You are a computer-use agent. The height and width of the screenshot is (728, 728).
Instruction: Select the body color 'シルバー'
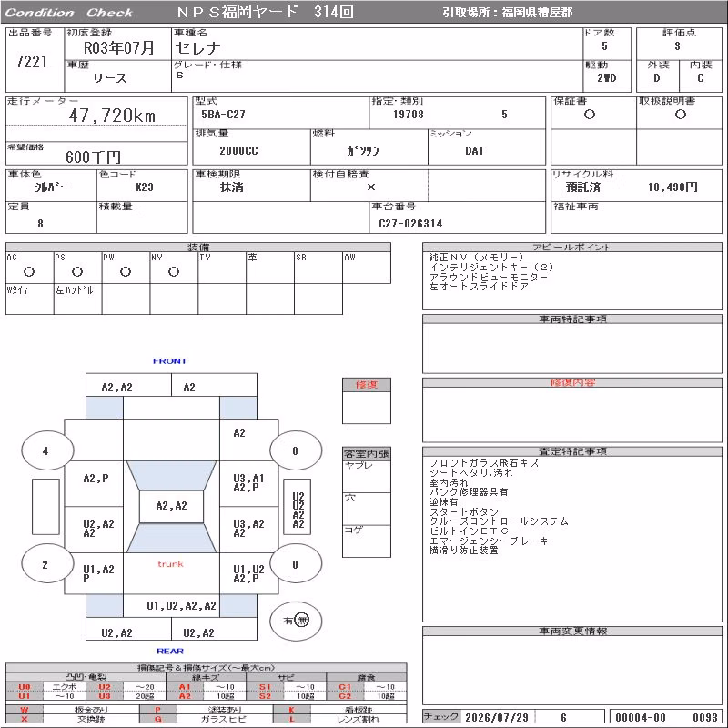click(x=51, y=187)
